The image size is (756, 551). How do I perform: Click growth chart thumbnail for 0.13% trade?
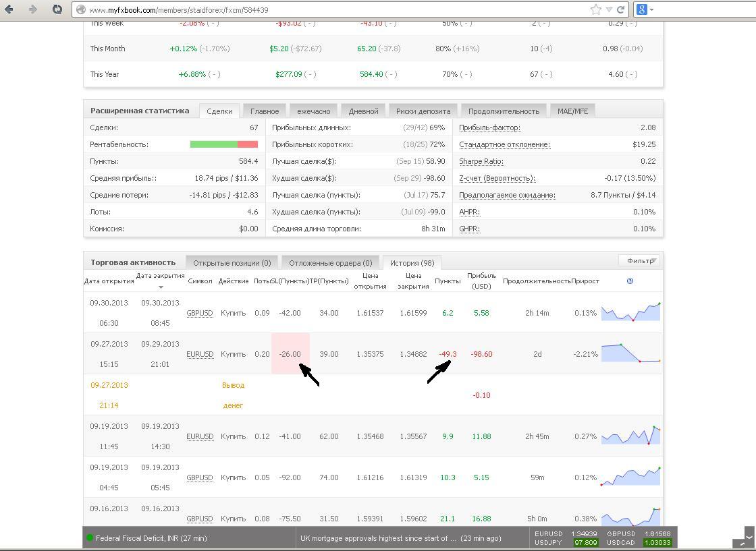coord(630,312)
